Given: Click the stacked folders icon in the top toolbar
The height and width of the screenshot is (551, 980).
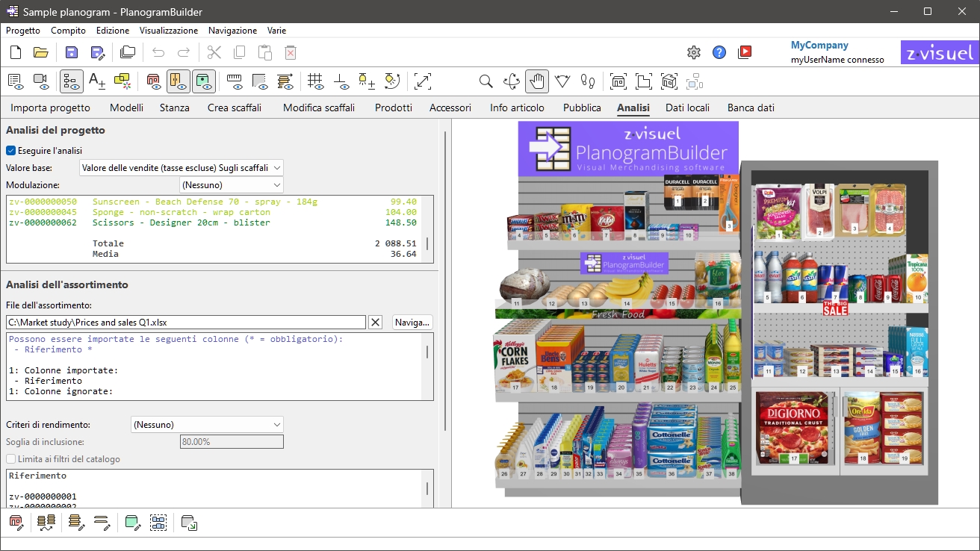Looking at the screenshot, I should (128, 52).
